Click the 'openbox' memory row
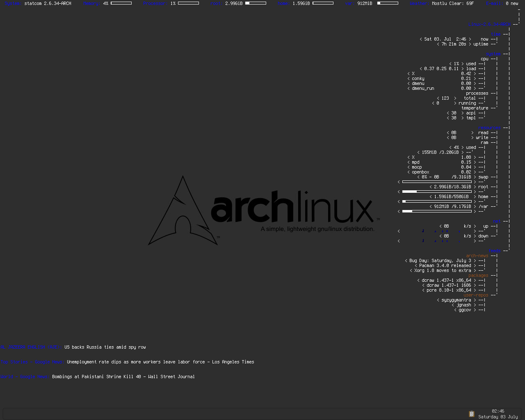 (441, 172)
